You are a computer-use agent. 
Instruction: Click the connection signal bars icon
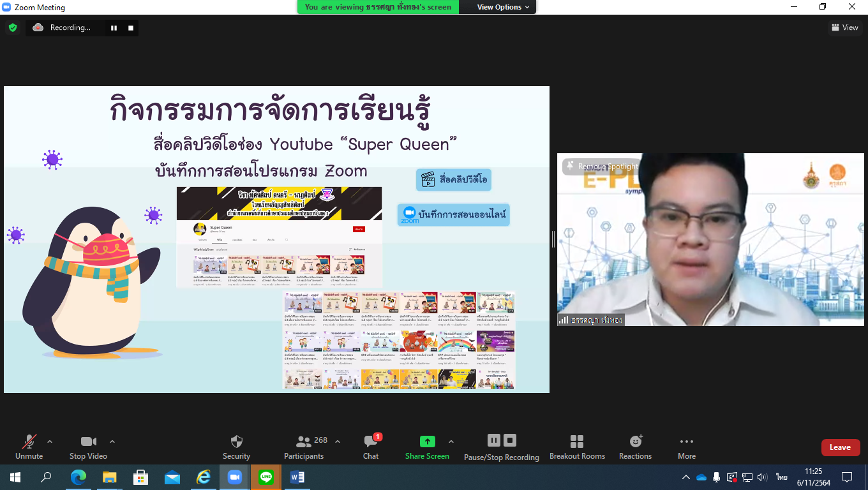(564, 320)
